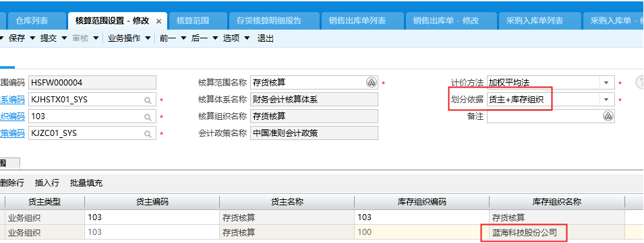
Task: Open the 销售出库单列表 tab
Action: tap(363, 20)
